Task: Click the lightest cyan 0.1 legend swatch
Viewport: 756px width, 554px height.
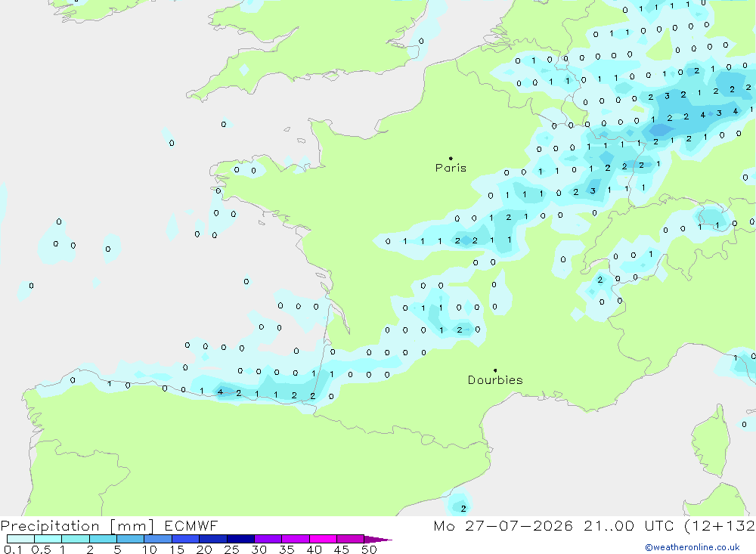Action: (20, 539)
